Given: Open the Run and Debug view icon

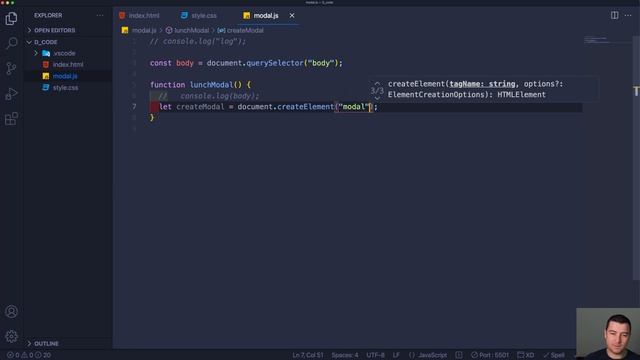Looking at the screenshot, I should coord(11,94).
